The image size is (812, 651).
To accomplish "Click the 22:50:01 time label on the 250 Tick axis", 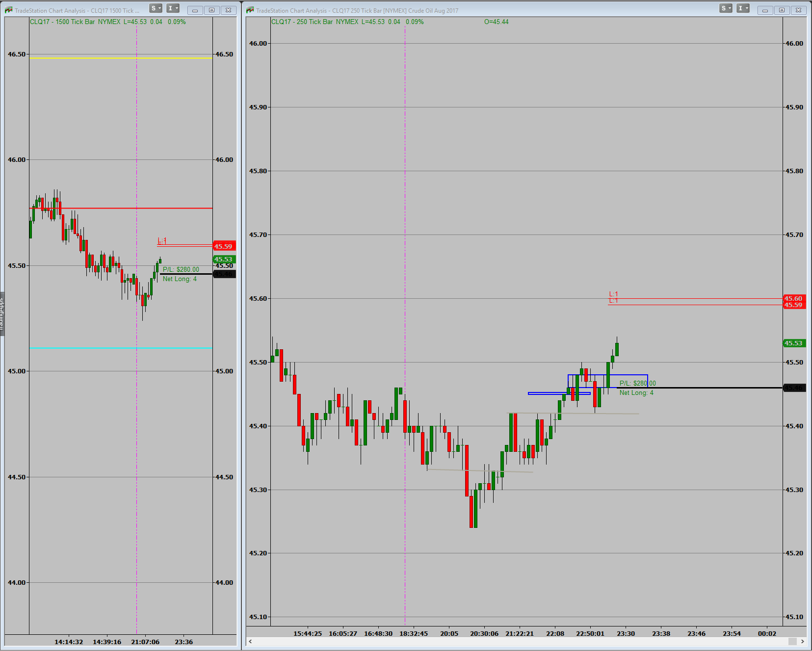I will 590,633.
